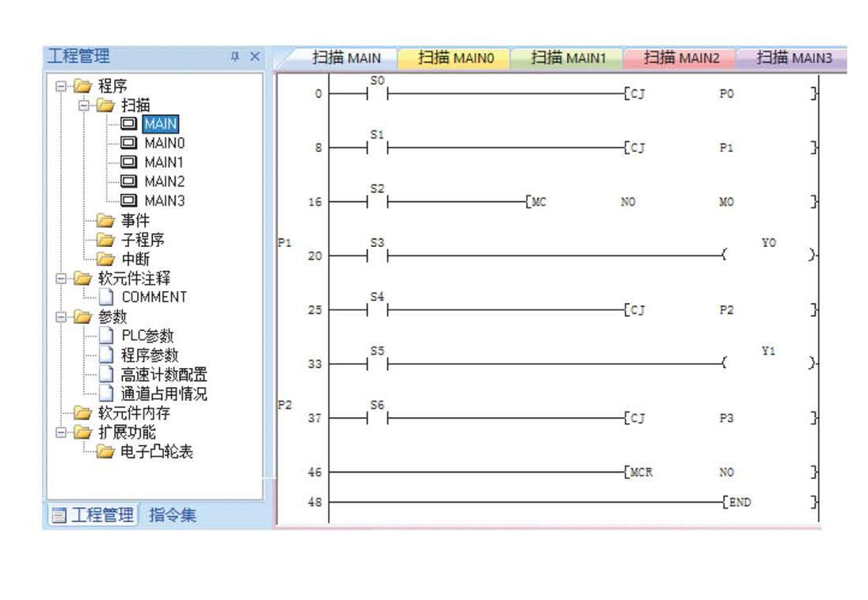868x600 pixels.
Task: Select the S0 contact in ladder
Action: (377, 93)
